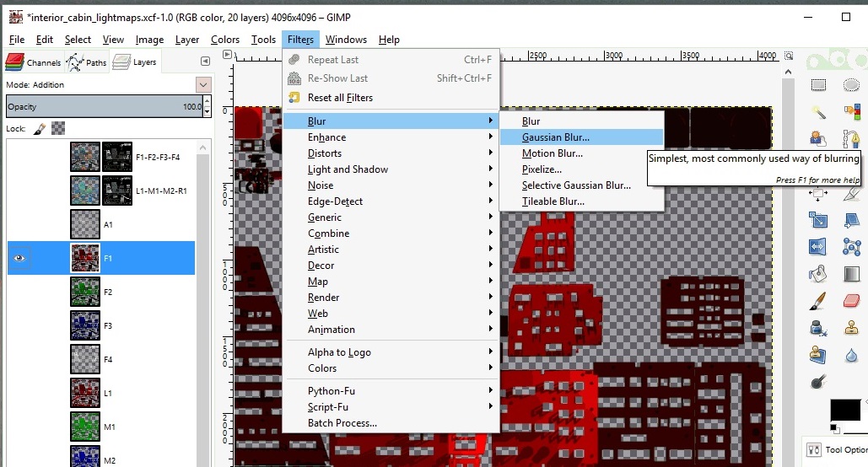Choose the Cage Transform tool
This screenshot has width=868, height=467.
pyautogui.click(x=851, y=247)
